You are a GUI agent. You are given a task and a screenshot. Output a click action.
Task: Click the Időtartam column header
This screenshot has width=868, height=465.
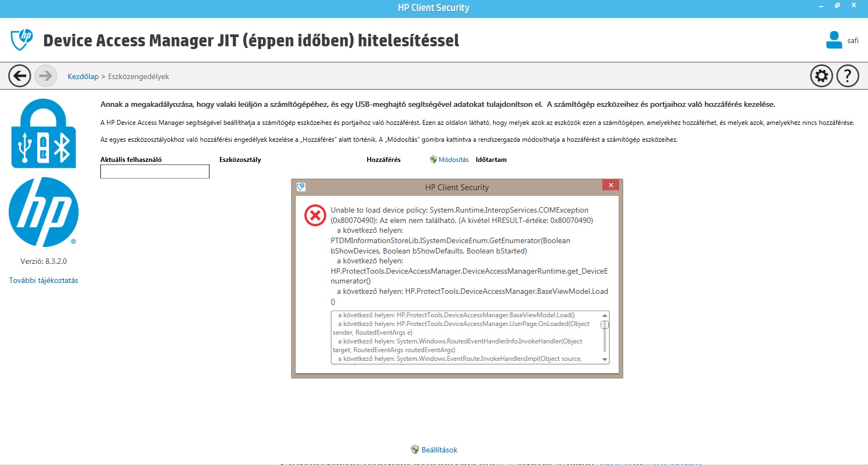(x=491, y=160)
